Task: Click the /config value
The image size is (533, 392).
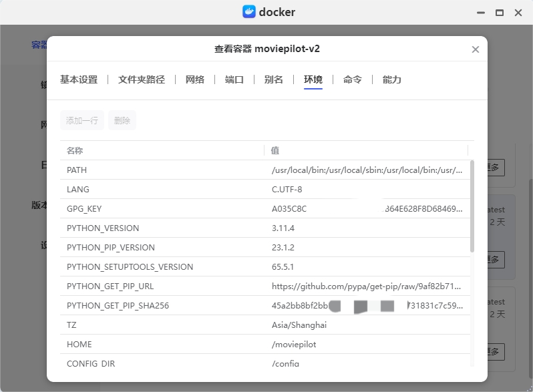Action: click(285, 363)
